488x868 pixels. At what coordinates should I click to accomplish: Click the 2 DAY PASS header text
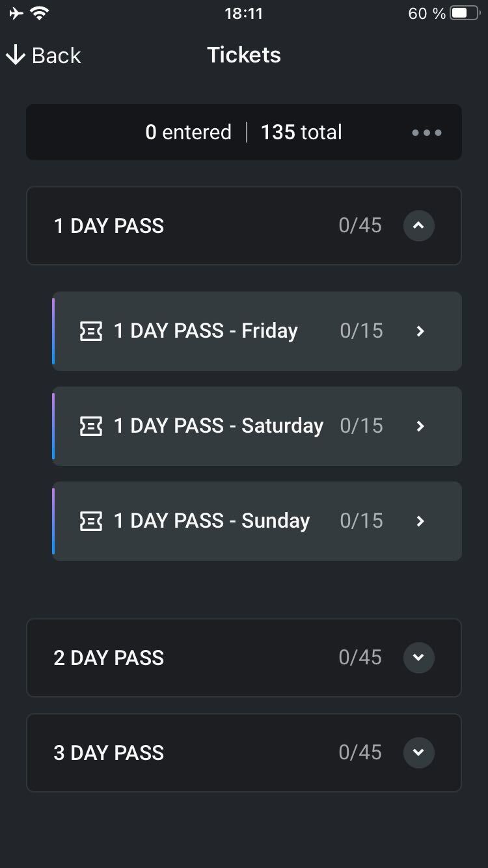coord(109,658)
